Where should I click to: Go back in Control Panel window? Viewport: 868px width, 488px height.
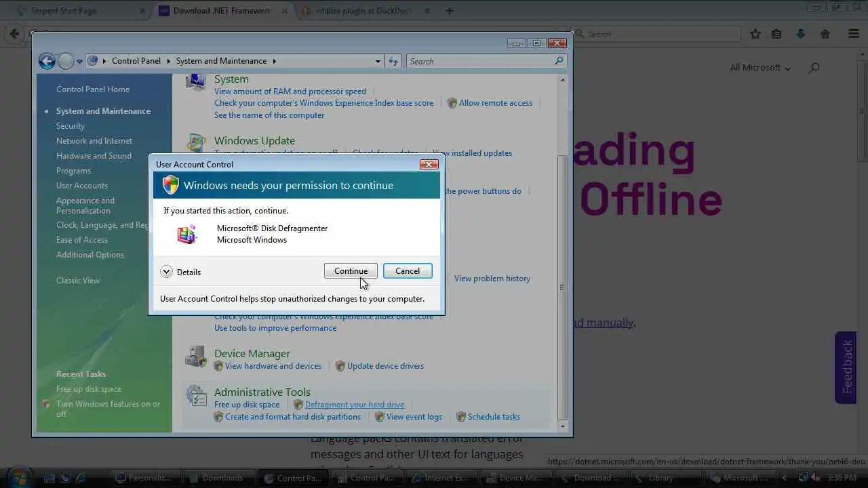click(47, 62)
